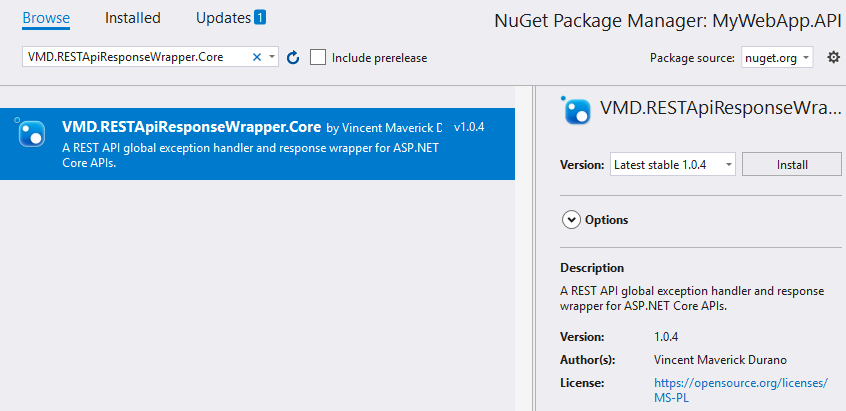Viewport: 846px width, 411px height.
Task: Click the Description heading
Action: 592,268
